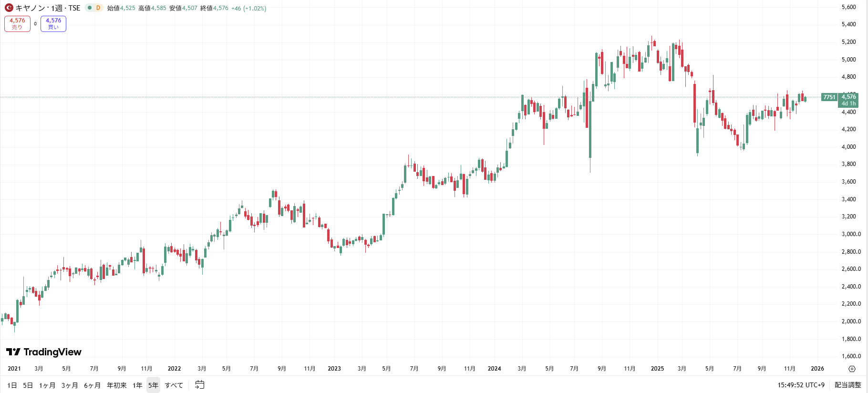The height and width of the screenshot is (393, 868).
Task: Open the キヤノン symbol title legend
Action: (48, 8)
